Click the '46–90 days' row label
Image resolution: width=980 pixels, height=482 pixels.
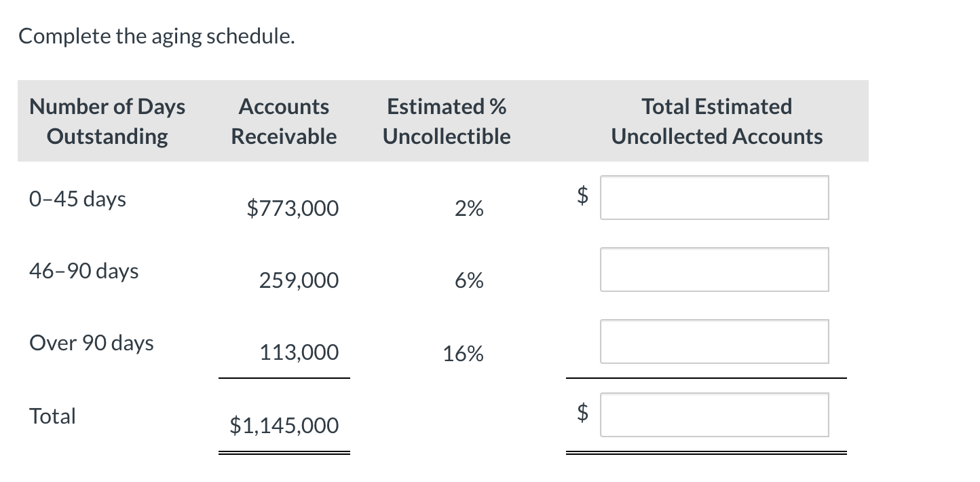[83, 271]
